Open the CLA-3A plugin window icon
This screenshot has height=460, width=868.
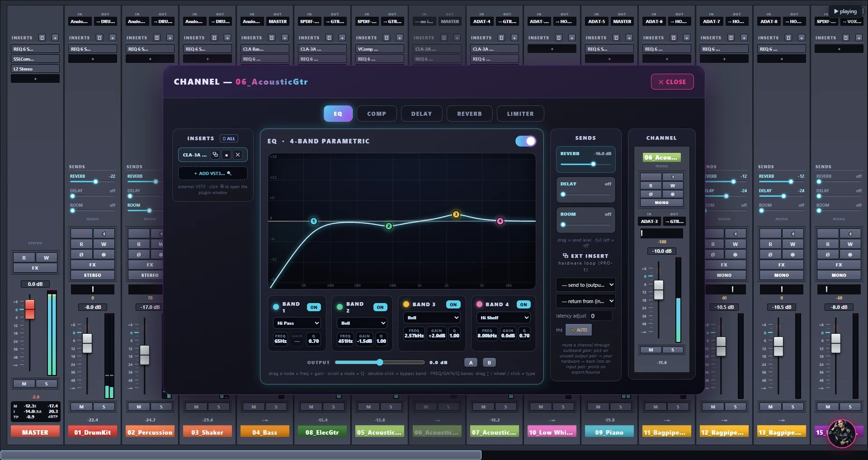tap(215, 155)
